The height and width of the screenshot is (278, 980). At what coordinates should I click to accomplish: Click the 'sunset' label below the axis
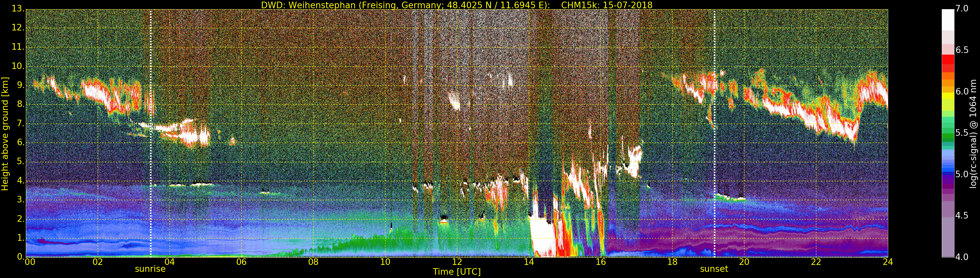tap(714, 269)
